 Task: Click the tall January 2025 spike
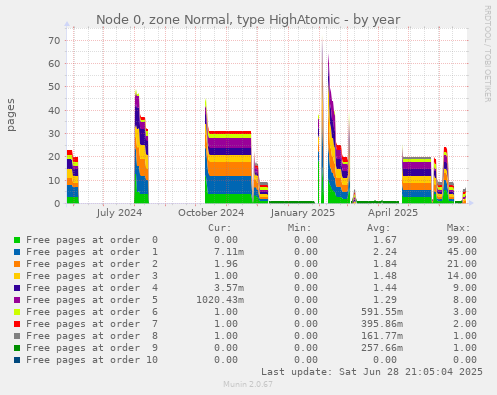[x=322, y=120]
